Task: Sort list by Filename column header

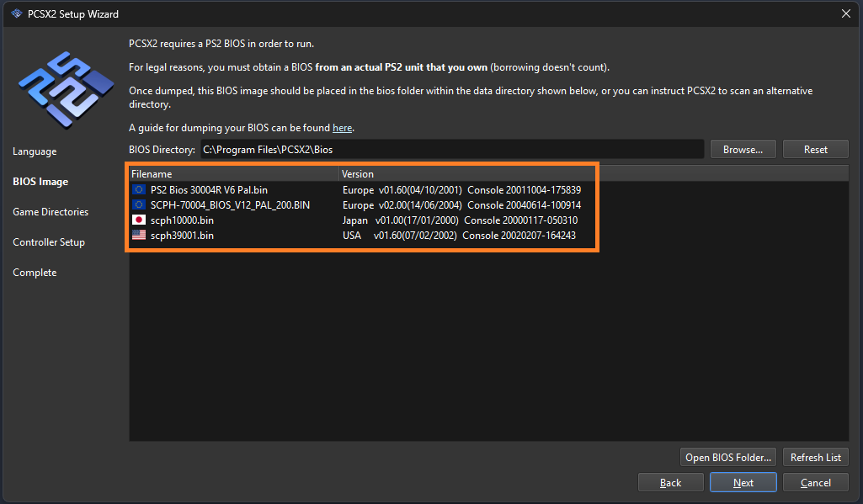Action: (x=234, y=174)
